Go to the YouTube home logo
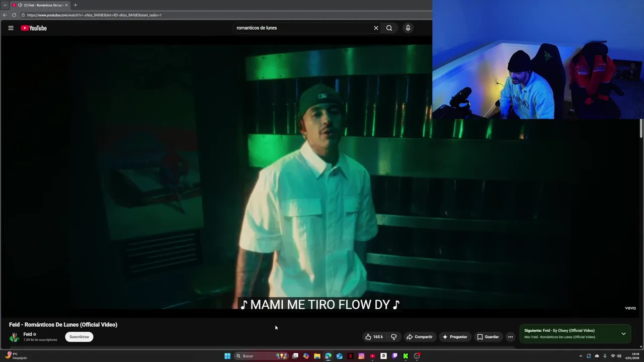 (34, 28)
